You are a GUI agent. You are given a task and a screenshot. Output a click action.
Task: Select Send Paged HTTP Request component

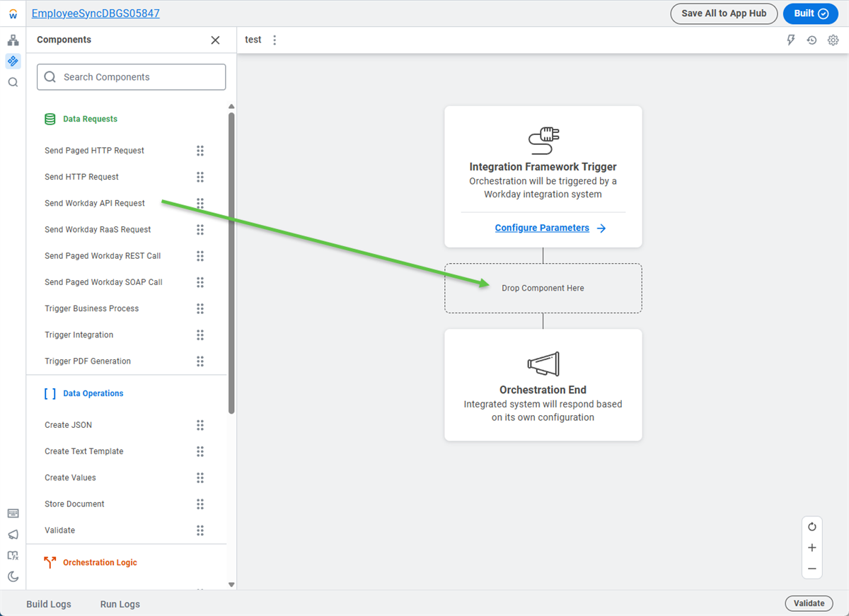click(94, 151)
